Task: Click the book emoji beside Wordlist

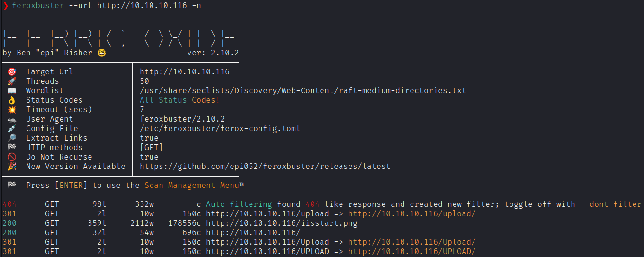Action: (12, 91)
